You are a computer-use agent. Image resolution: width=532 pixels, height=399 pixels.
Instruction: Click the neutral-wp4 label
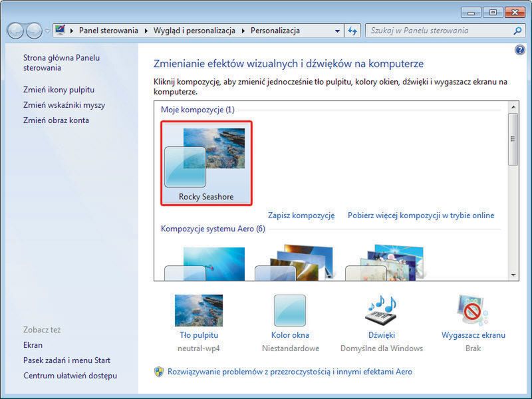(x=199, y=348)
